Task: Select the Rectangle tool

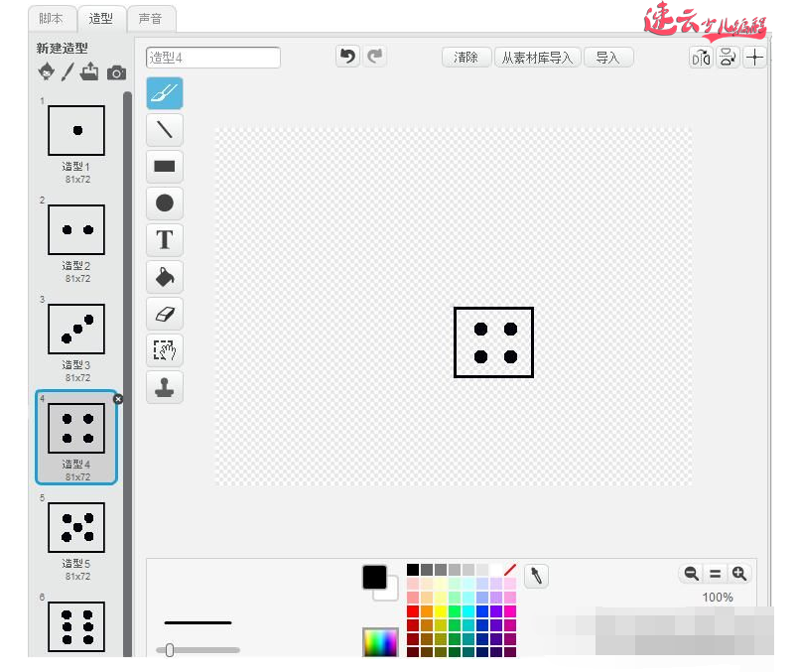Action: click(x=165, y=166)
